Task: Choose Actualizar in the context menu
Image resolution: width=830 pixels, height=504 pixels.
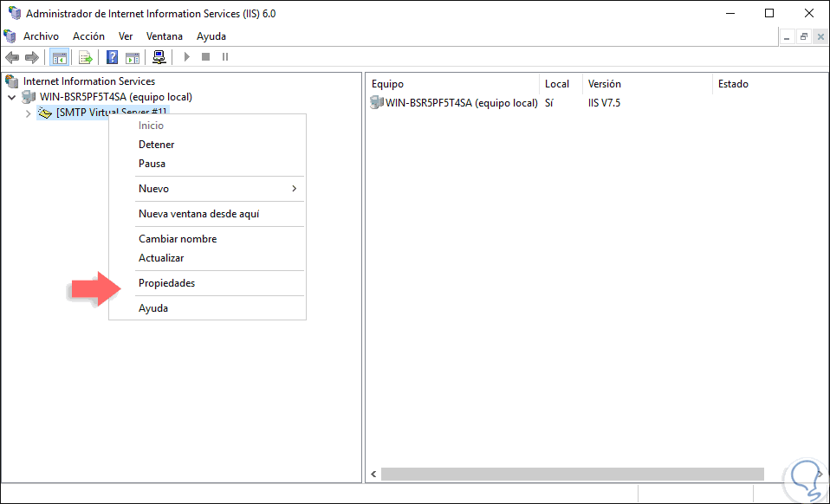Action: [x=208, y=257]
